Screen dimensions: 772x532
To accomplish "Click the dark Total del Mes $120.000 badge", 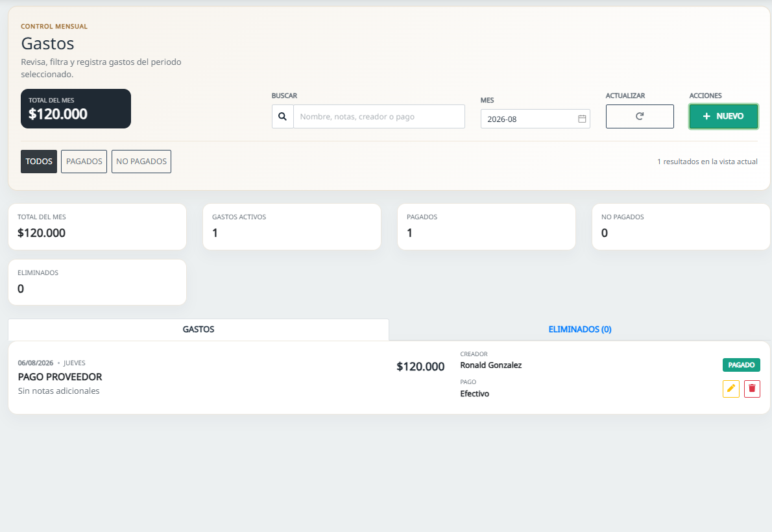I will (x=76, y=109).
